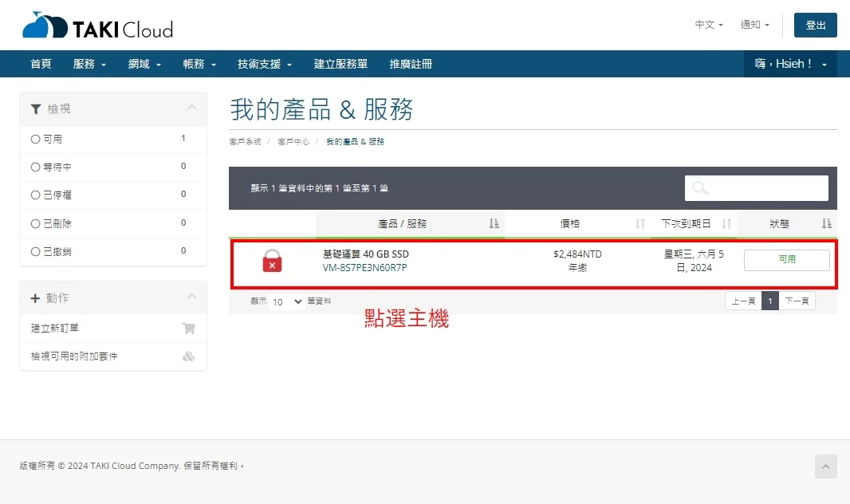Image resolution: width=850 pixels, height=504 pixels.
Task: Open the 帳務 menu dropdown
Action: tap(199, 64)
